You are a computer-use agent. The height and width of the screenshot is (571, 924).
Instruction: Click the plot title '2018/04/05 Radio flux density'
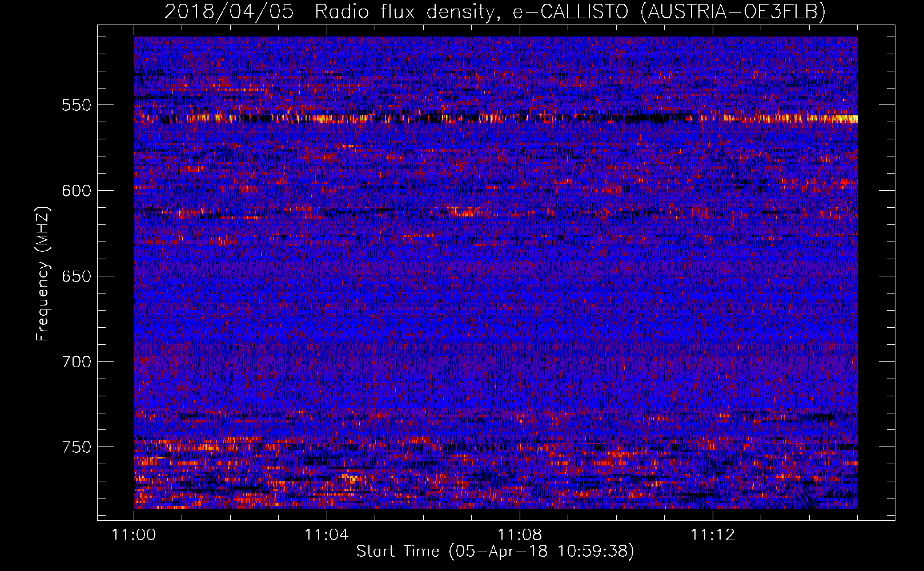tap(495, 11)
